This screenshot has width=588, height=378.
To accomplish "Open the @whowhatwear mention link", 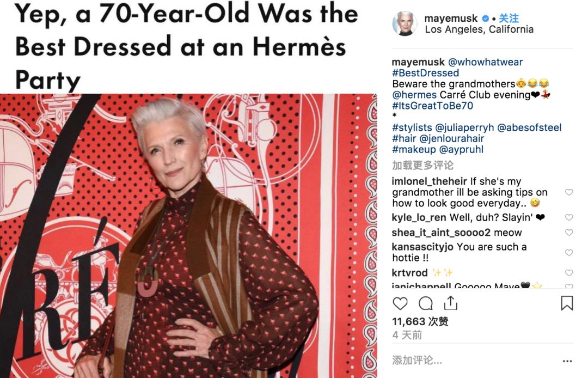I will tap(485, 62).
